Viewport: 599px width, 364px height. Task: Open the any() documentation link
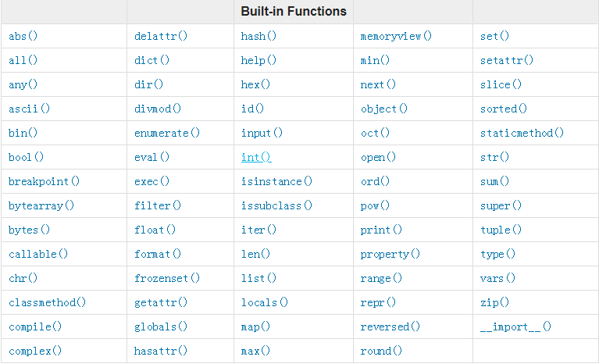pos(23,84)
